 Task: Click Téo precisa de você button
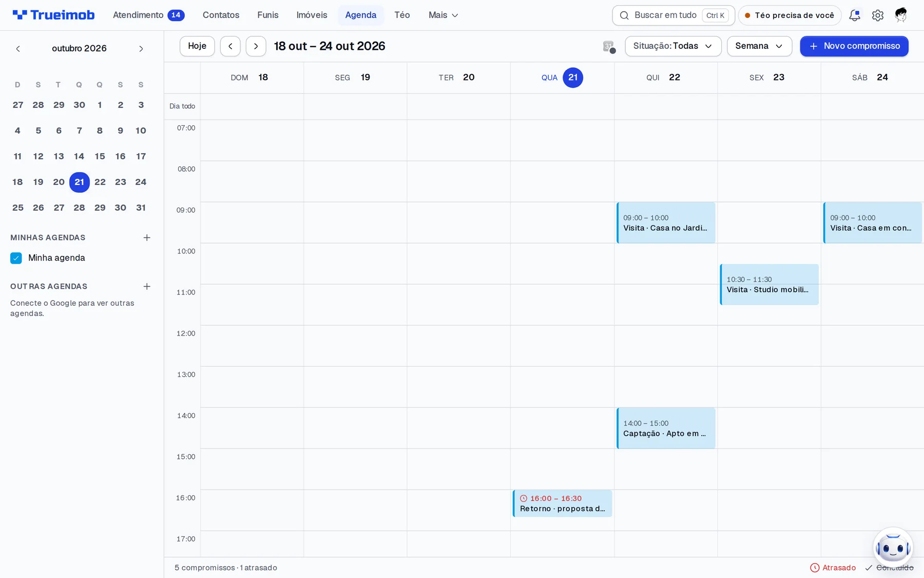790,15
